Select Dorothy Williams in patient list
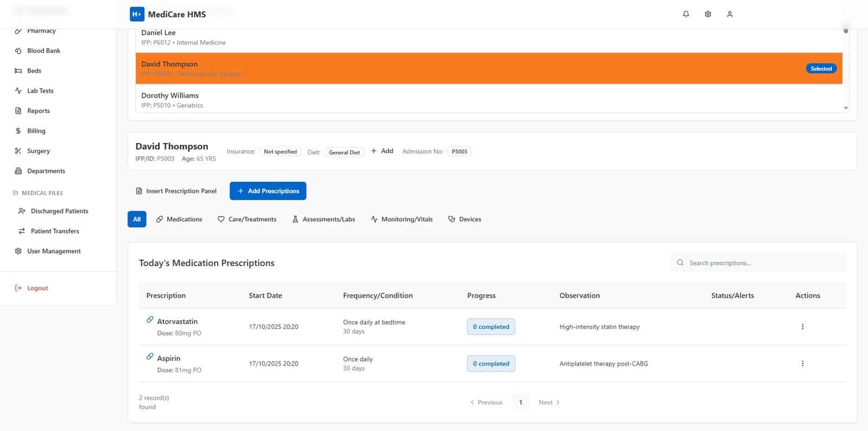 pyautogui.click(x=489, y=100)
